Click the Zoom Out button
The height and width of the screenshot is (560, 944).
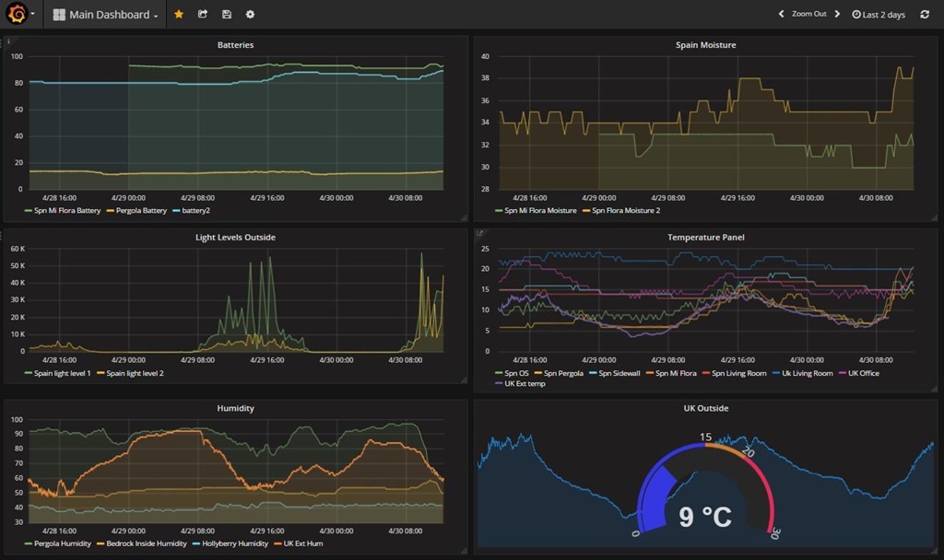(808, 15)
